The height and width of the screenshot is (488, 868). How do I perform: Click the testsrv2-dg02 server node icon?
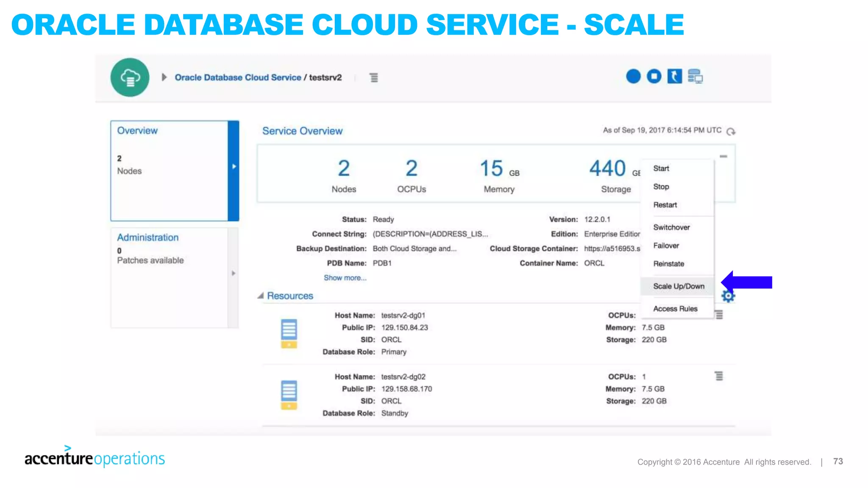coord(289,395)
